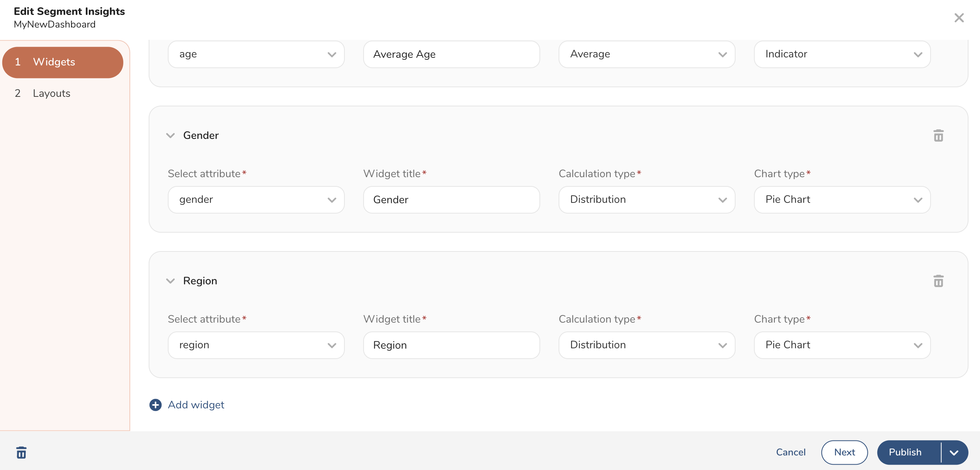
Task: Click the Region widget title input
Action: [x=451, y=345]
